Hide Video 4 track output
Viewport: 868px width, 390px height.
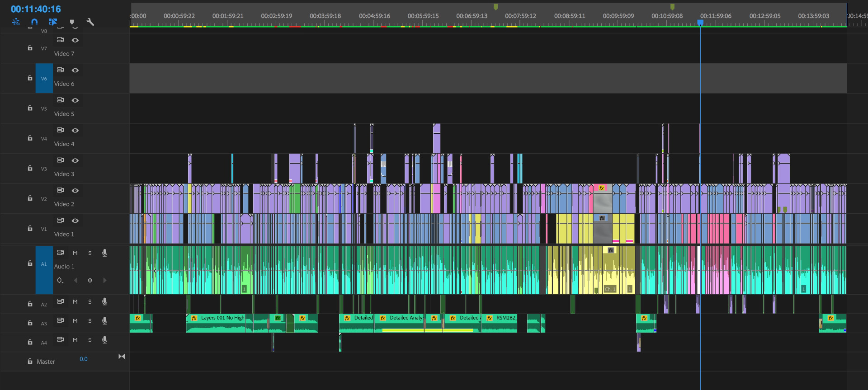75,130
